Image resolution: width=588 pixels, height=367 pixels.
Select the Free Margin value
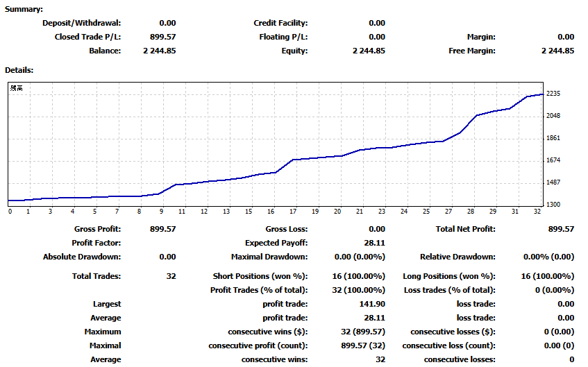[557, 51]
